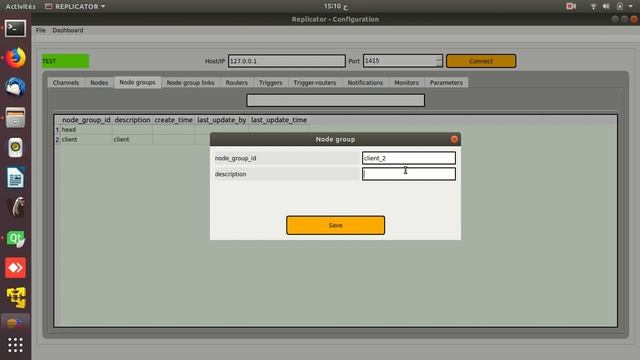Open the Notifications tab

365,82
